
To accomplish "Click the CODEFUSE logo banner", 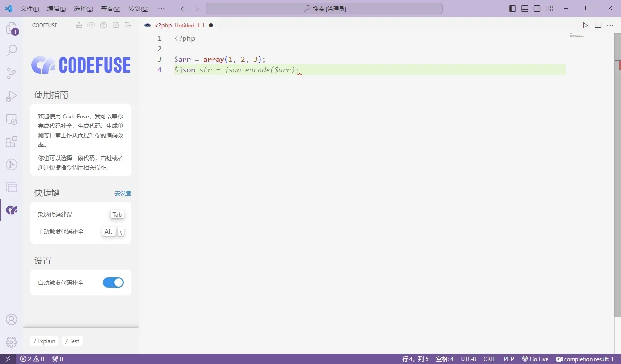I will pos(81,65).
